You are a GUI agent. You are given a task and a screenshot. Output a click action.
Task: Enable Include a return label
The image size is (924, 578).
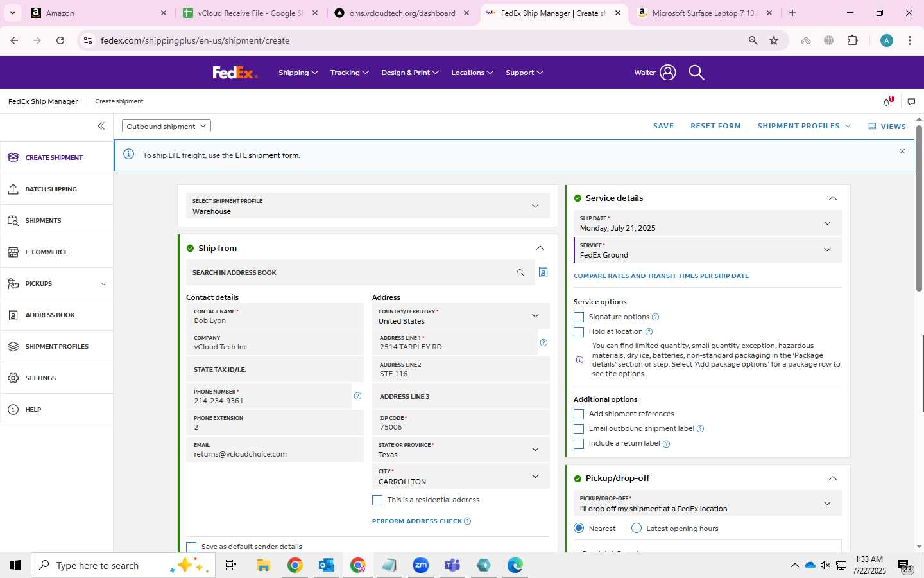[579, 444]
